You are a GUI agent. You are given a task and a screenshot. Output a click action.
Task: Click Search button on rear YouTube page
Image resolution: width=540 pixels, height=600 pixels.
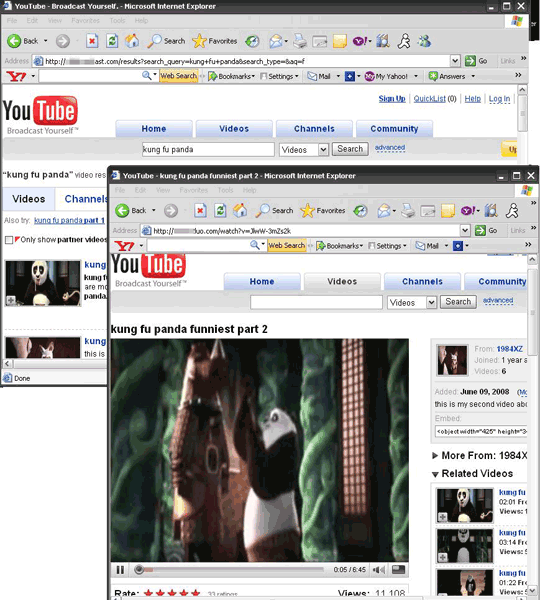pos(350,149)
